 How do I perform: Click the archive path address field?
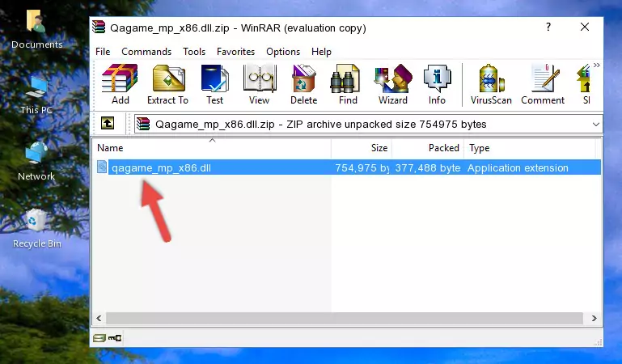[368, 124]
